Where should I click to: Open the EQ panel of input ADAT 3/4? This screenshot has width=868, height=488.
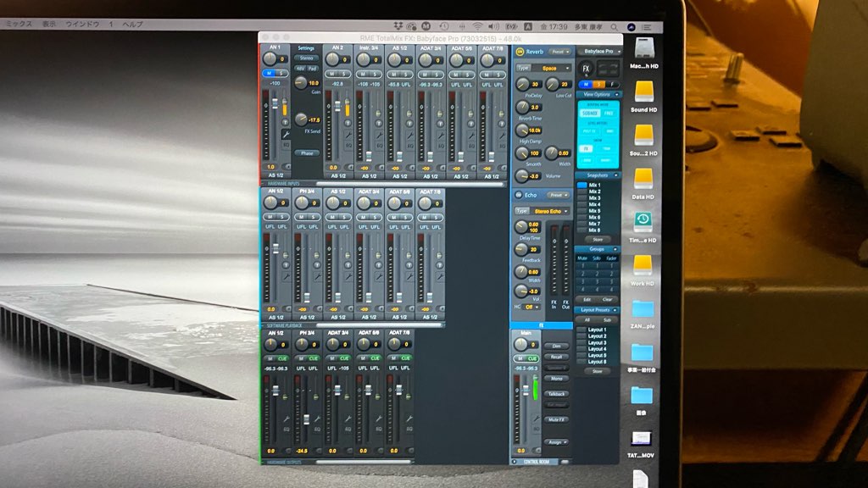click(x=441, y=146)
